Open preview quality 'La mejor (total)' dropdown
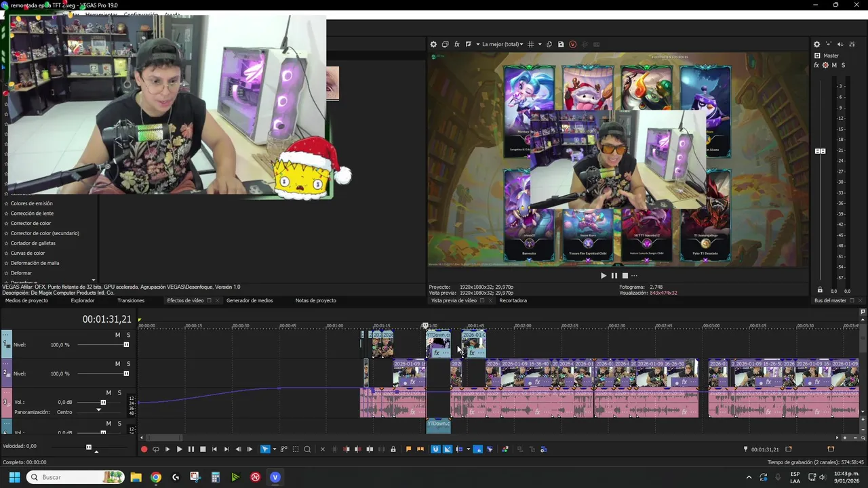The width and height of the screenshot is (868, 488). coord(502,44)
